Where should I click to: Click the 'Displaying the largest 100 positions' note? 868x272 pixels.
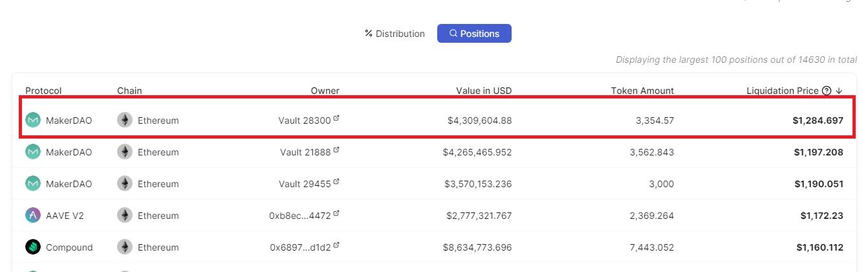(x=736, y=60)
